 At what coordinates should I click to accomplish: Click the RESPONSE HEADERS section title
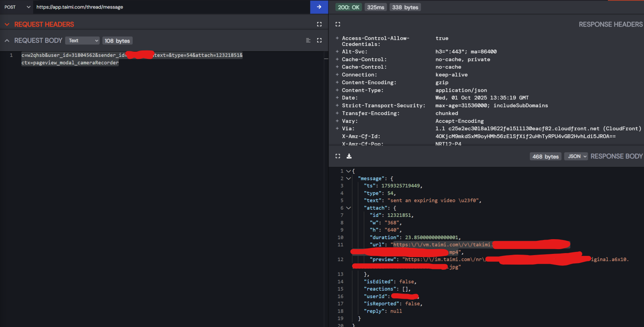coord(611,25)
